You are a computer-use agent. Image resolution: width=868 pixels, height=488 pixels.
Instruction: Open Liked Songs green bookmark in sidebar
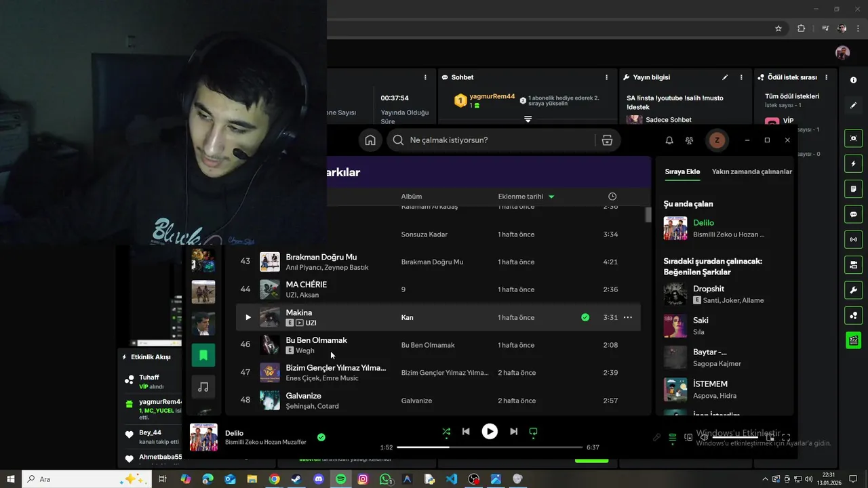coord(203,354)
